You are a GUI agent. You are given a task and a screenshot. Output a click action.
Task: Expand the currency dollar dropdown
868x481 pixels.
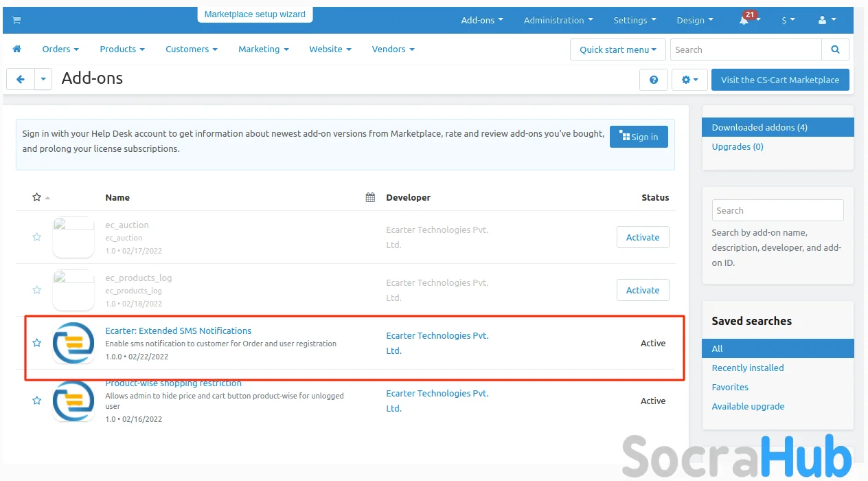(x=788, y=21)
